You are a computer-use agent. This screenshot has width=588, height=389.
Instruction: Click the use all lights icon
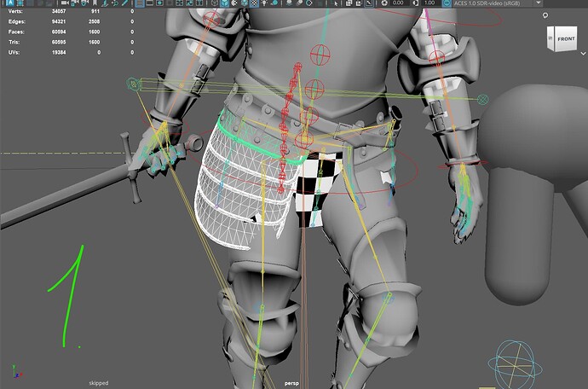(265, 3)
